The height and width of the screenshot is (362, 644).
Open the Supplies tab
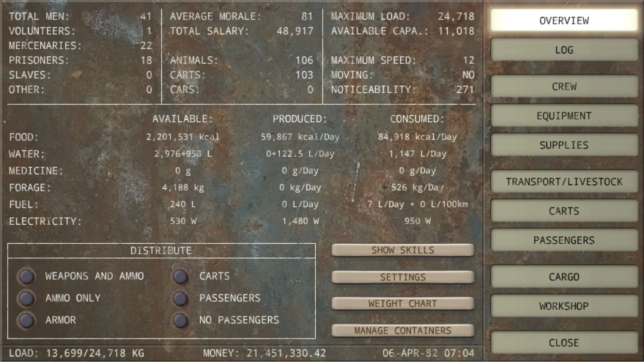pos(564,145)
